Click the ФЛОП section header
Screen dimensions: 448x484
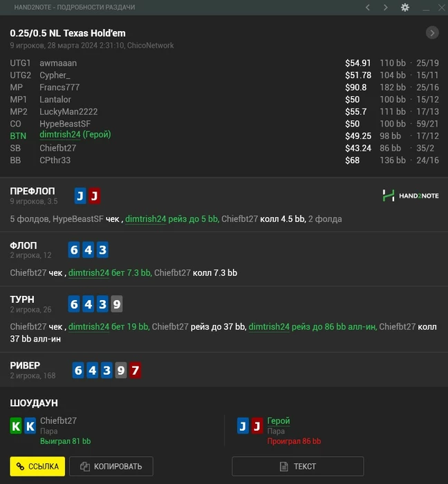(24, 245)
